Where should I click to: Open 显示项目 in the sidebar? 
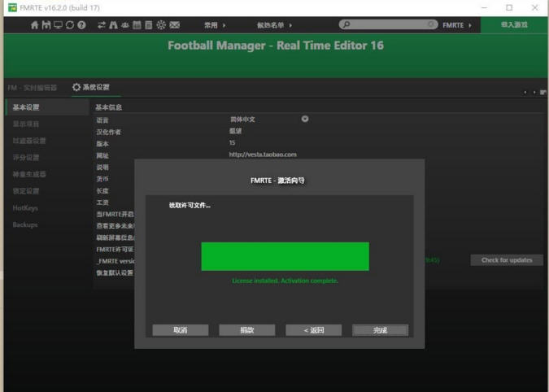point(26,124)
